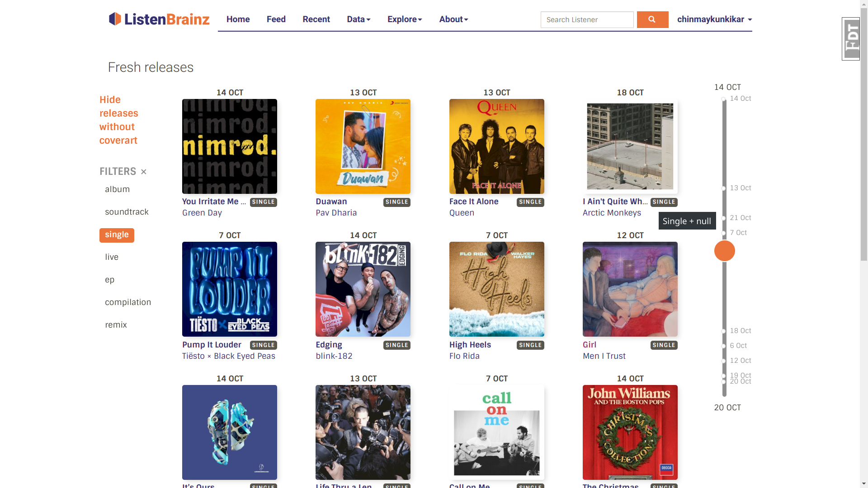This screenshot has height=488, width=868.
Task: Open the Recent page
Action: pos(316,19)
